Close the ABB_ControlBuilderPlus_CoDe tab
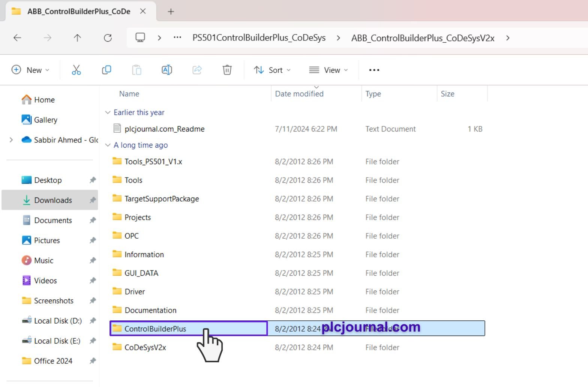 143,11
